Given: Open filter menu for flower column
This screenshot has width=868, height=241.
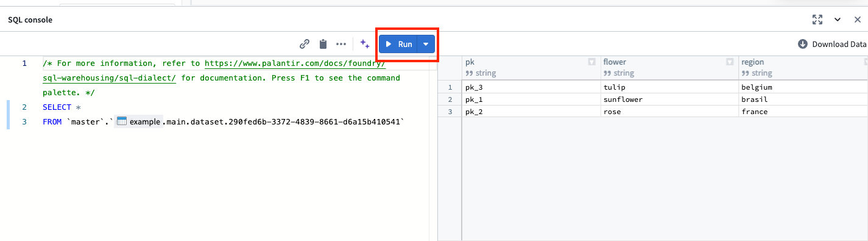Looking at the screenshot, I should pos(730,62).
